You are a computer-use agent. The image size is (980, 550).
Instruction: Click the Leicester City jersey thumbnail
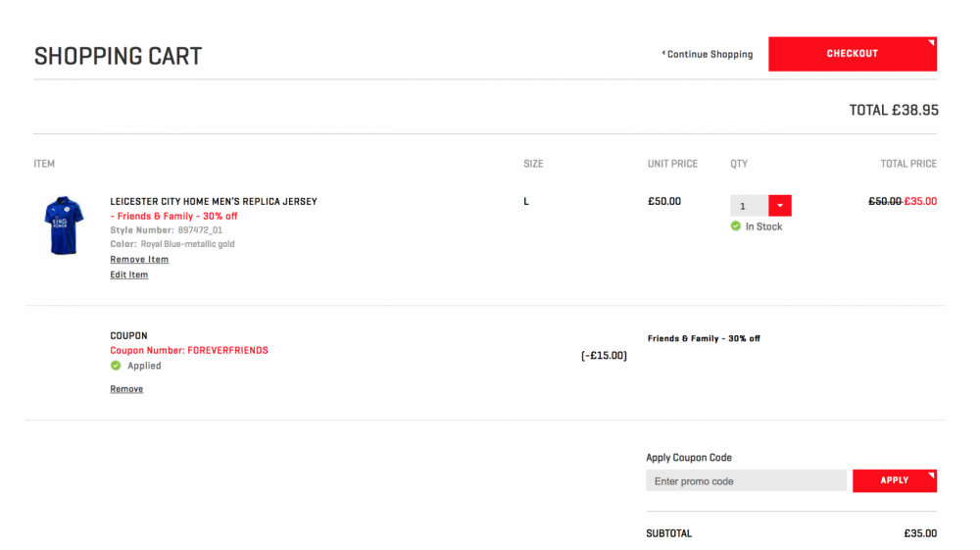click(63, 225)
